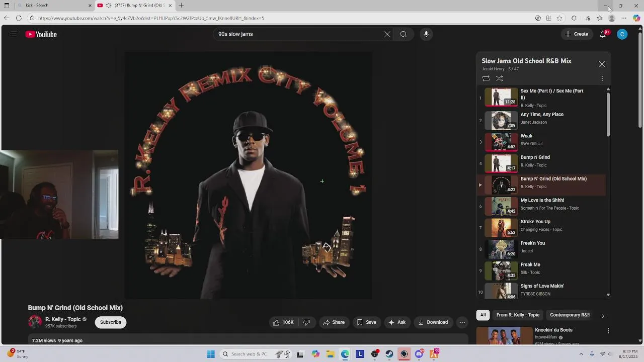Open the R. Kelly channel avatar
The height and width of the screenshot is (362, 644).
(35, 322)
